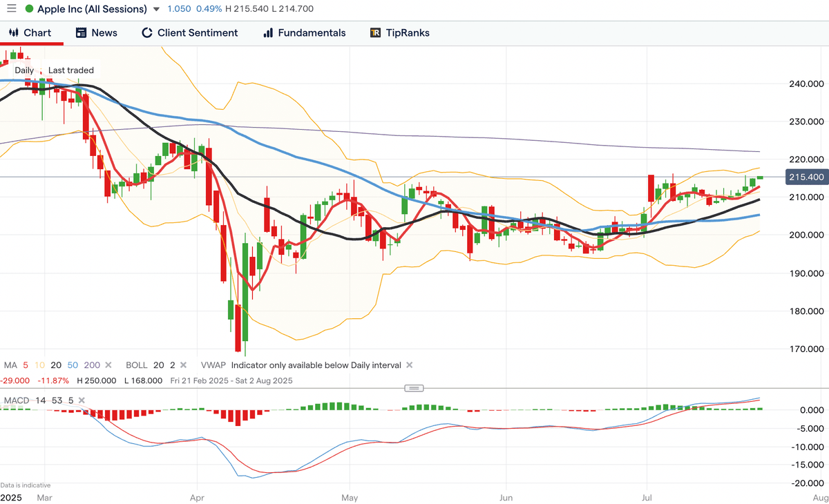829x504 pixels.
Task: Remove the MACD indicator
Action: point(82,400)
